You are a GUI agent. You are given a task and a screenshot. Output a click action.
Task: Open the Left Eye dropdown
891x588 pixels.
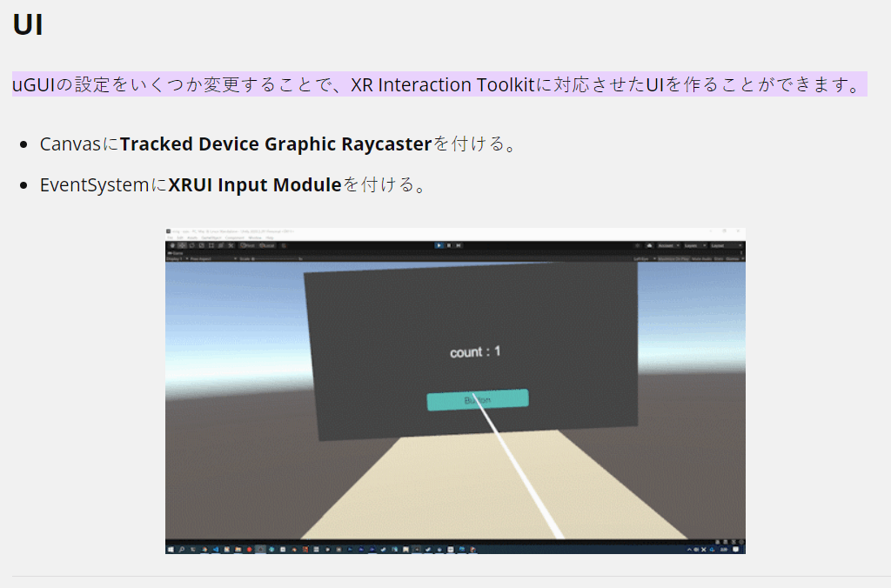(x=646, y=259)
